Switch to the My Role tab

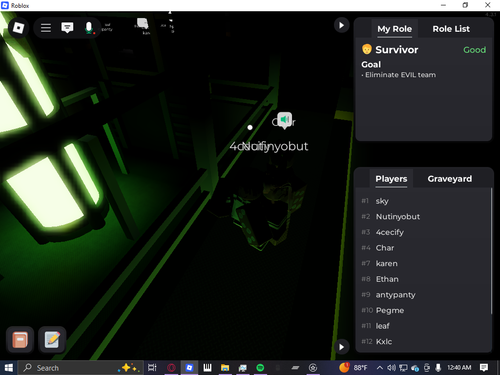tap(395, 29)
